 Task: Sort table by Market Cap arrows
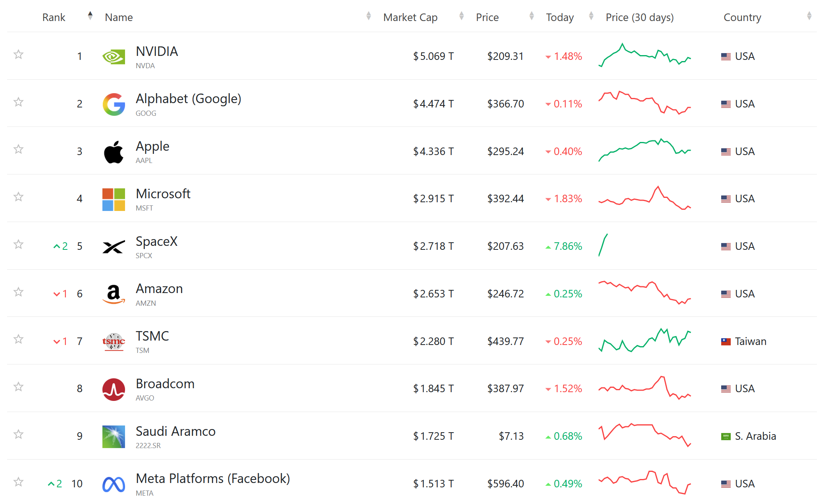(461, 16)
